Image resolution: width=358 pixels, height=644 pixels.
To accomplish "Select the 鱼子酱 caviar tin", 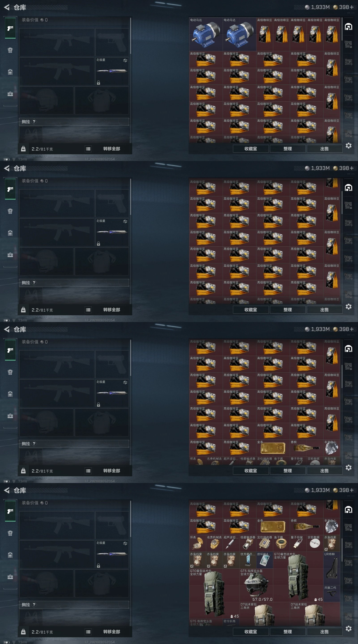I will pos(281,543).
